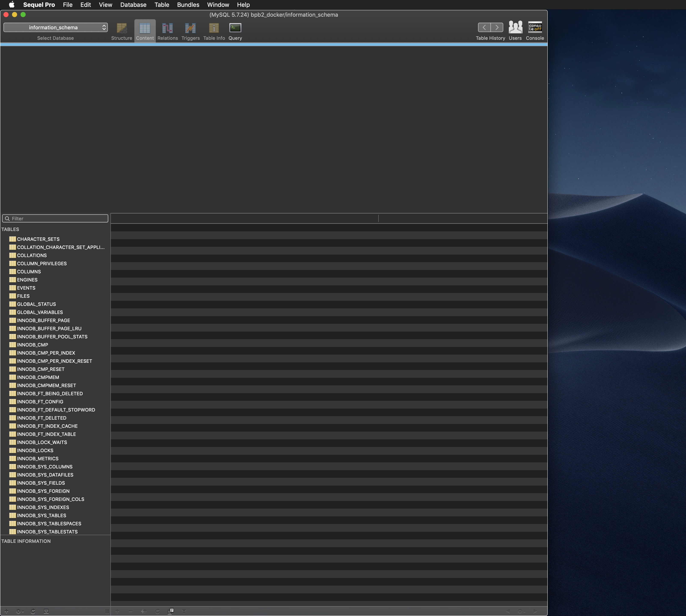Open the Table menu
The image size is (686, 616).
click(162, 5)
